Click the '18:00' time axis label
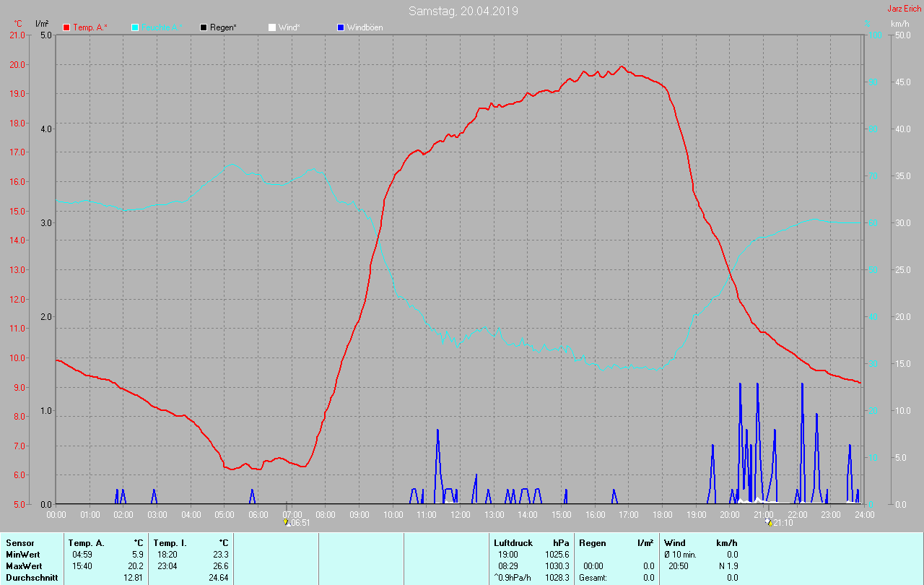Viewport: 924px width, 585px height. point(663,514)
